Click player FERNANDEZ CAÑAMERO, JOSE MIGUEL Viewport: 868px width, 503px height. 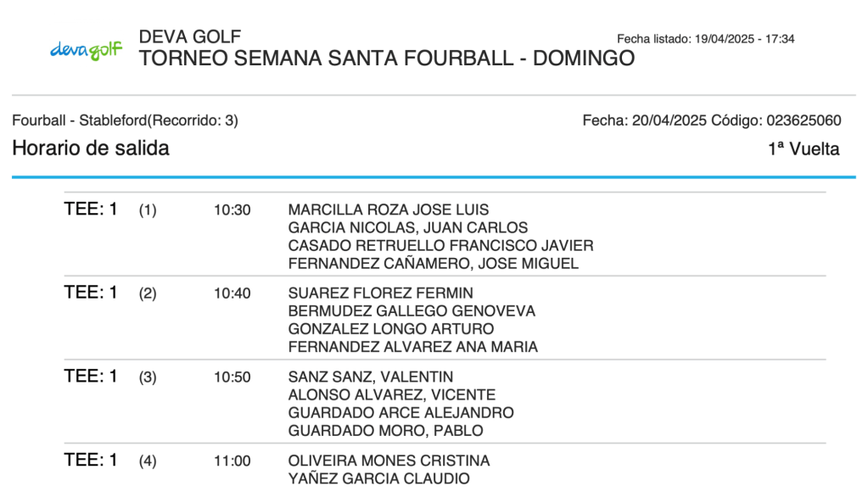[x=434, y=264]
